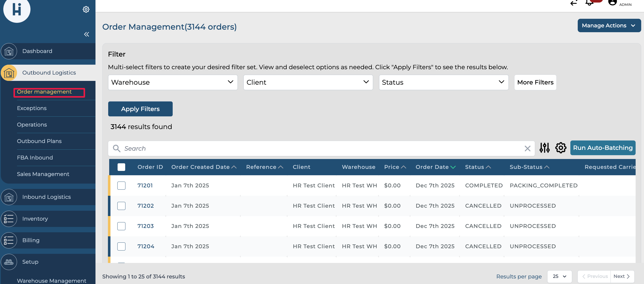This screenshot has height=284, width=644.
Task: Open the Manage Actions dropdown
Action: click(x=609, y=26)
